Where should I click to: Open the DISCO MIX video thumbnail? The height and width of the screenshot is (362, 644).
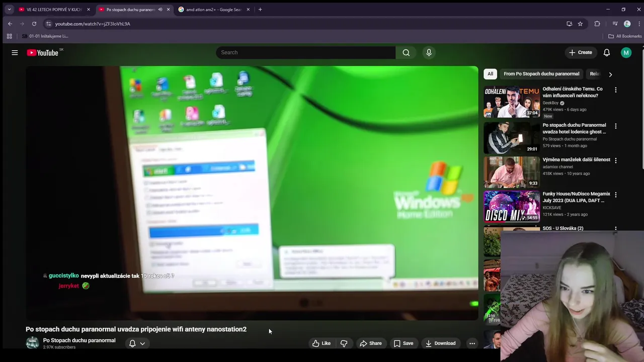pyautogui.click(x=512, y=206)
